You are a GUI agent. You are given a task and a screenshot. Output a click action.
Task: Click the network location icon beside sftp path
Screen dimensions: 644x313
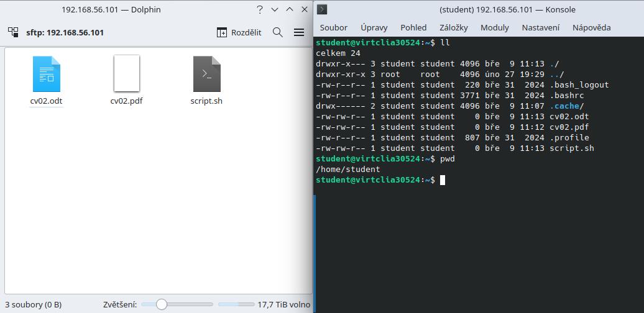click(x=13, y=32)
